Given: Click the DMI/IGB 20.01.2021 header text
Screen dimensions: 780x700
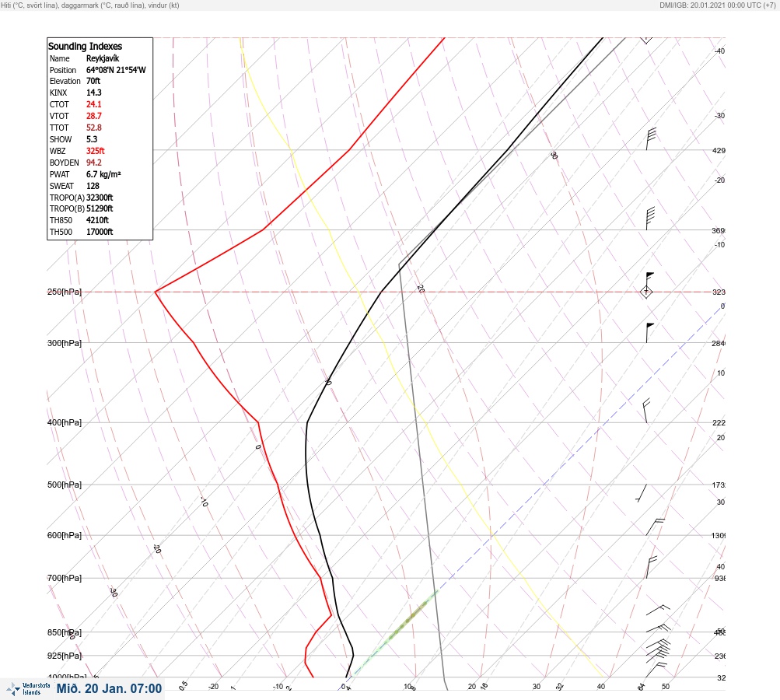Looking at the screenshot, I should (x=718, y=5).
